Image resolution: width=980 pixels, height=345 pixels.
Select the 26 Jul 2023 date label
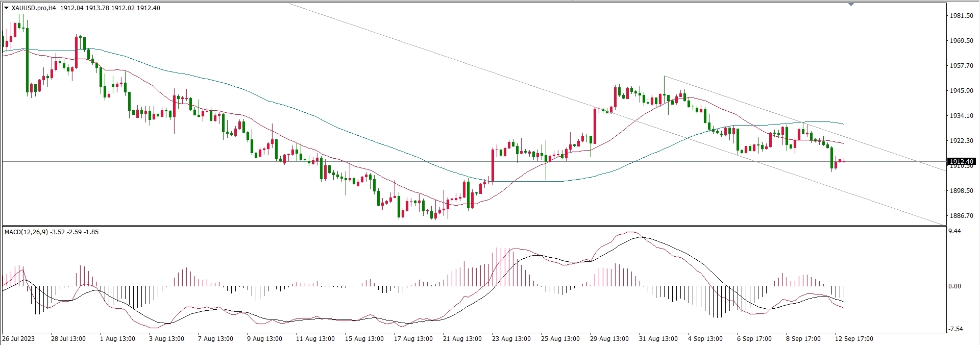pos(19,338)
